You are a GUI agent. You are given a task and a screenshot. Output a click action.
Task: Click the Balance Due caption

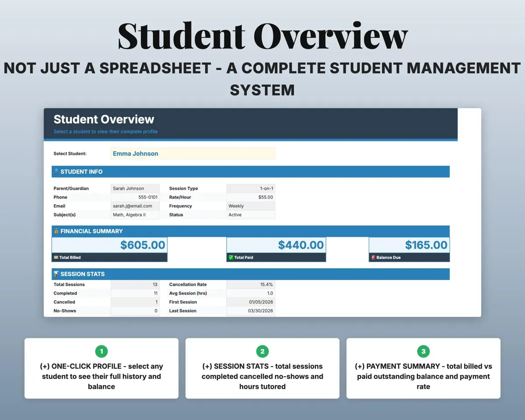pos(388,257)
